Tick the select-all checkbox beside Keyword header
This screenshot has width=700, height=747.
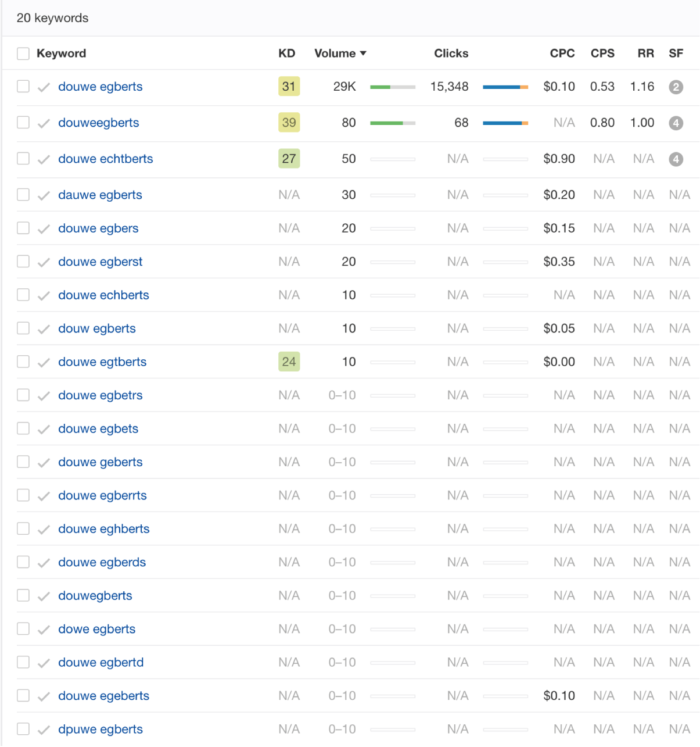click(x=23, y=53)
